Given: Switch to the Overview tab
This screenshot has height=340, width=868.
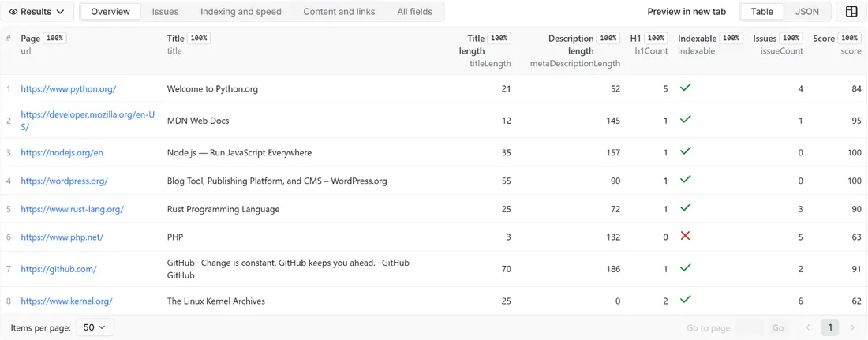Looking at the screenshot, I should [x=110, y=12].
